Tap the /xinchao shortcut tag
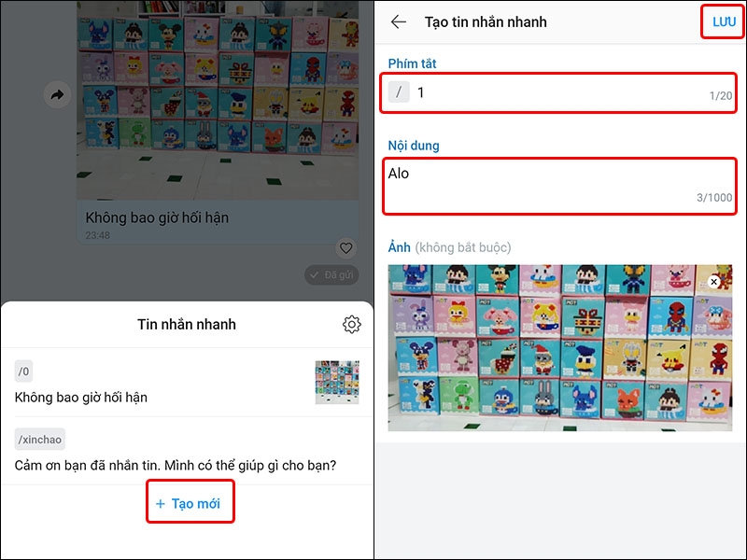This screenshot has width=747, height=560. [x=40, y=439]
